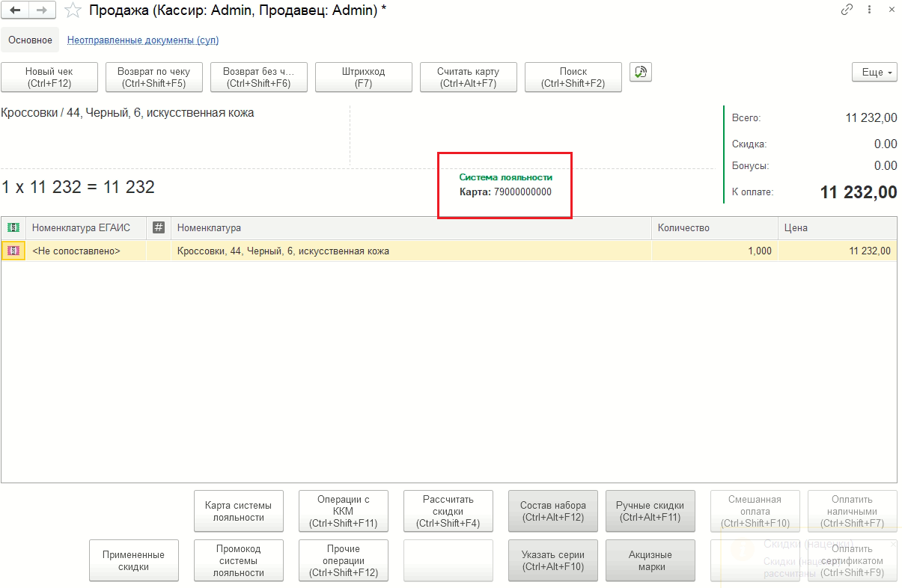
Task: Click the Считать карту button
Action: pyautogui.click(x=468, y=77)
